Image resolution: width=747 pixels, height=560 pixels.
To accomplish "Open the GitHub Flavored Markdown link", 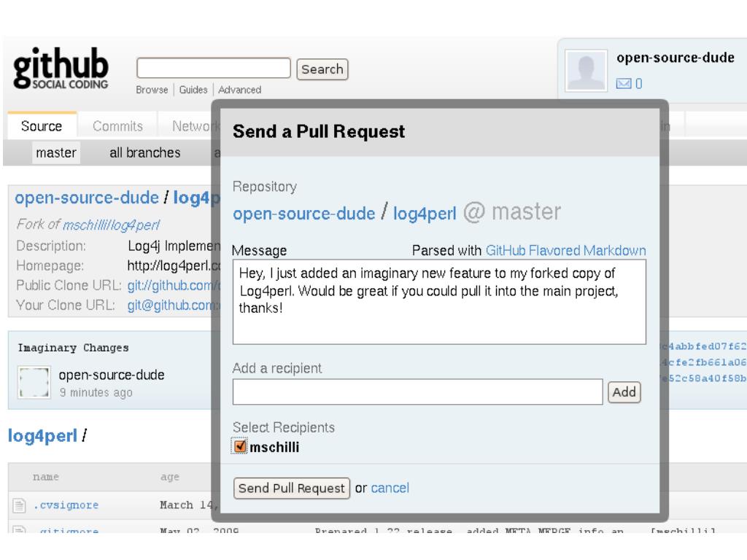I will tap(565, 251).
